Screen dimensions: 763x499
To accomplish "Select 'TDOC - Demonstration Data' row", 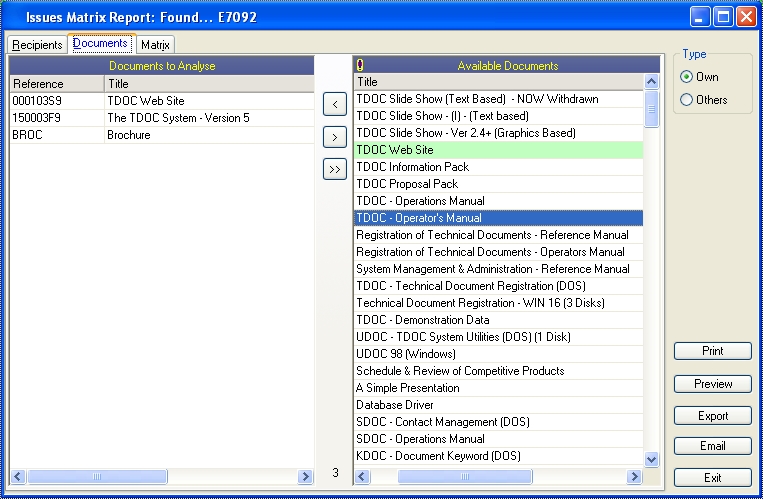I will pyautogui.click(x=499, y=320).
